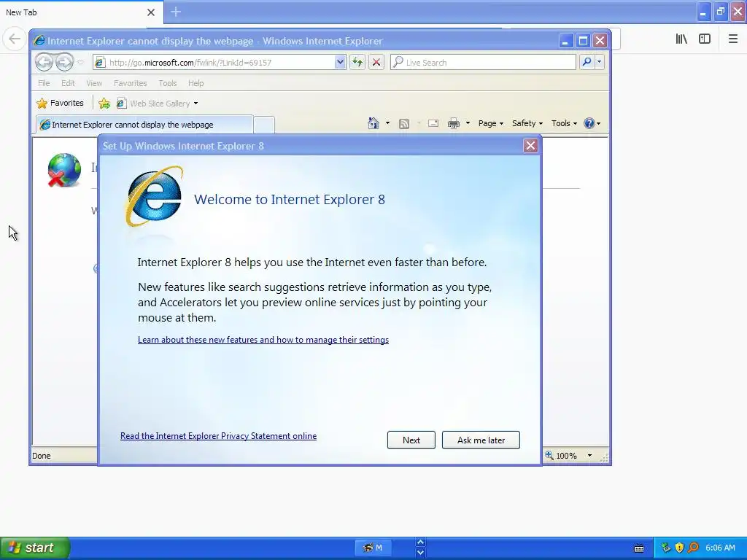This screenshot has height=560, width=747.
Task: Refresh the page in Internet Explorer
Action: (357, 63)
